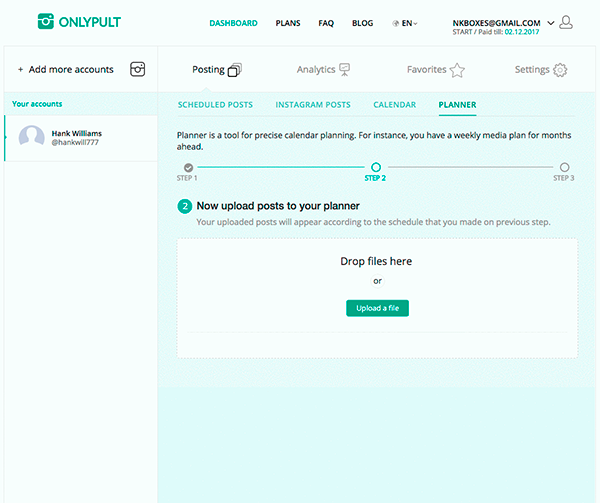The height and width of the screenshot is (503, 600).
Task: Switch to the Scheduled Posts tab
Action: [215, 105]
